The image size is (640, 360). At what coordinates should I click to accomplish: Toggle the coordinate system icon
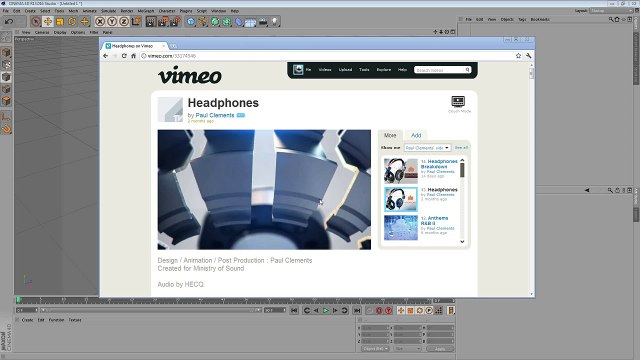pyautogui.click(x=136, y=22)
